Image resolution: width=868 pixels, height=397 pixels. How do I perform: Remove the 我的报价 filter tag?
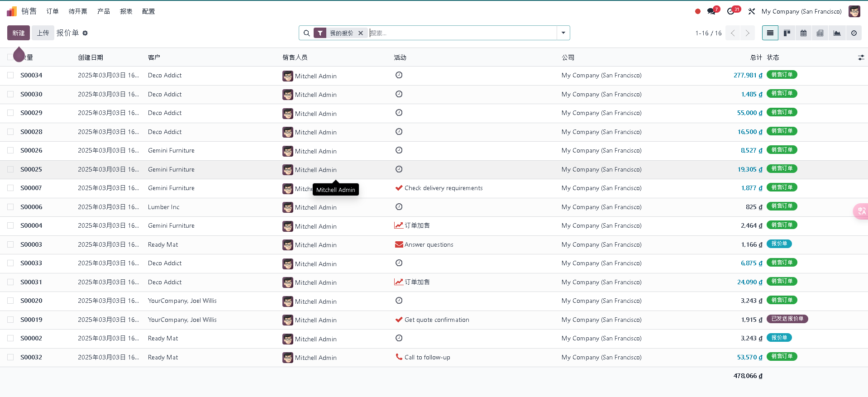(x=361, y=33)
